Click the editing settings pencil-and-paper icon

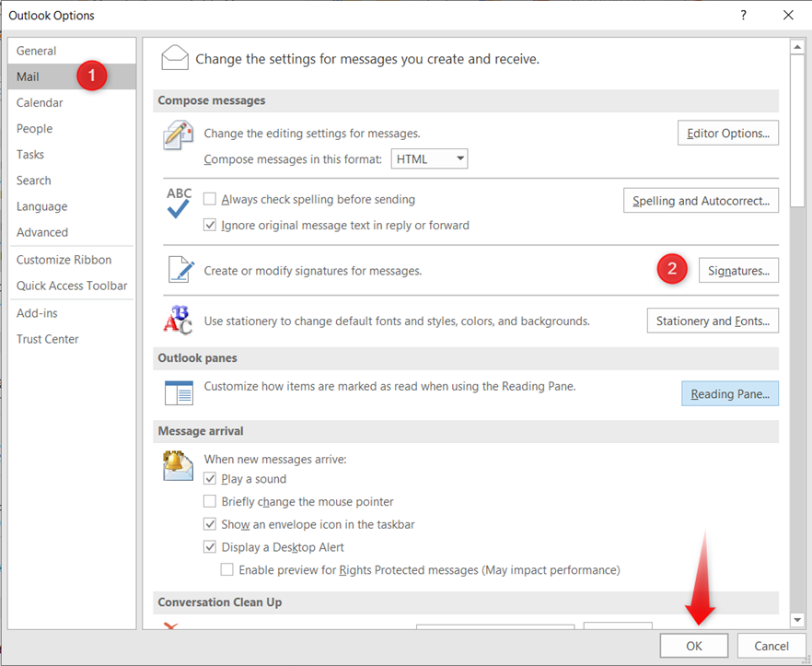tap(178, 135)
